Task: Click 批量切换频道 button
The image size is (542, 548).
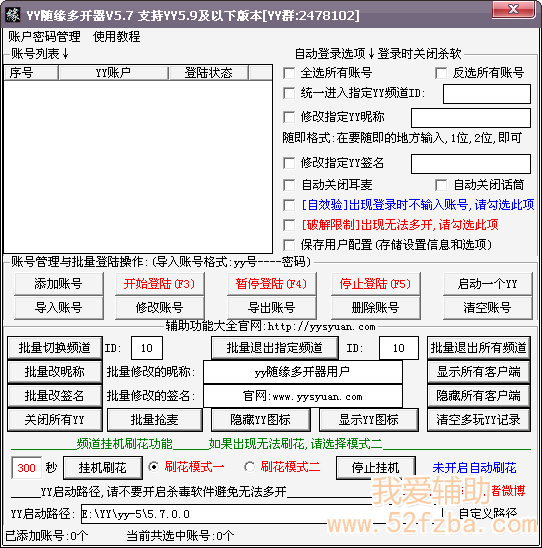Action: [55, 348]
